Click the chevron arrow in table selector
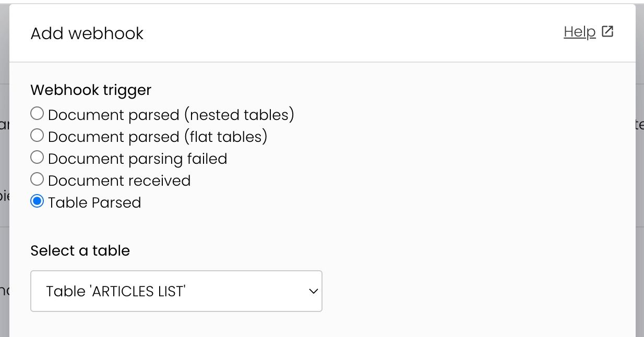Screen dimensions: 644x337 point(313,291)
